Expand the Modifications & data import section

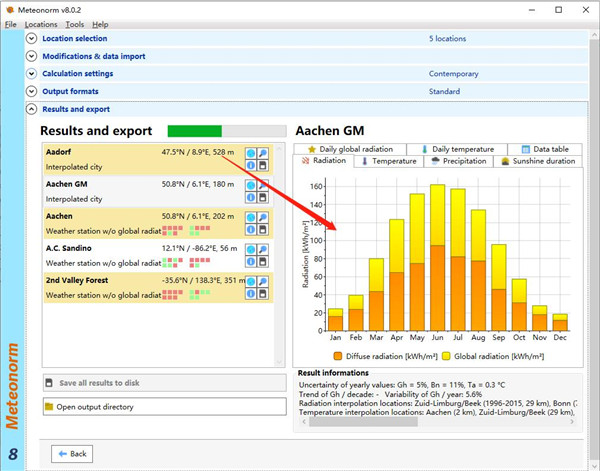(32, 56)
